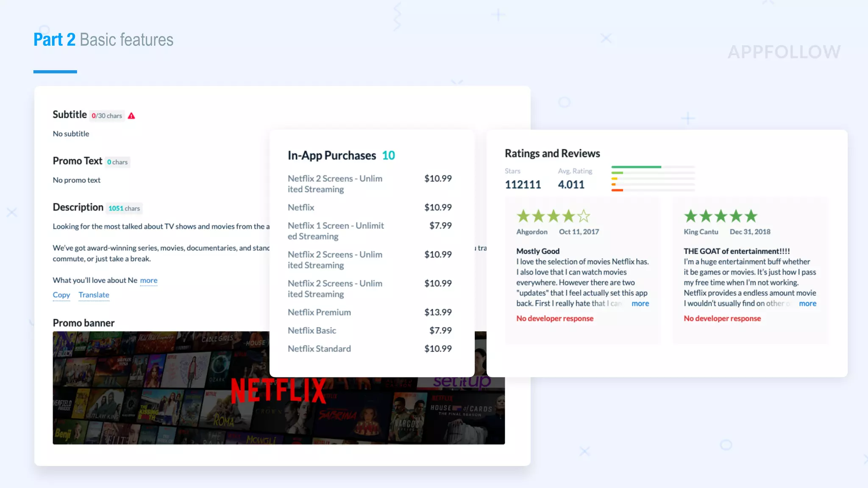
Task: Click King Cantu's five-star rating icons
Action: coord(721,216)
